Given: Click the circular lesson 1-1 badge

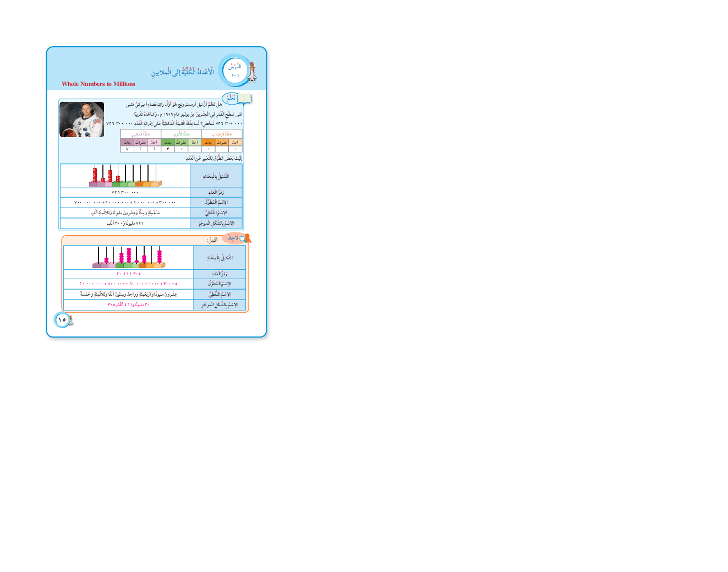Looking at the screenshot, I should [235, 70].
